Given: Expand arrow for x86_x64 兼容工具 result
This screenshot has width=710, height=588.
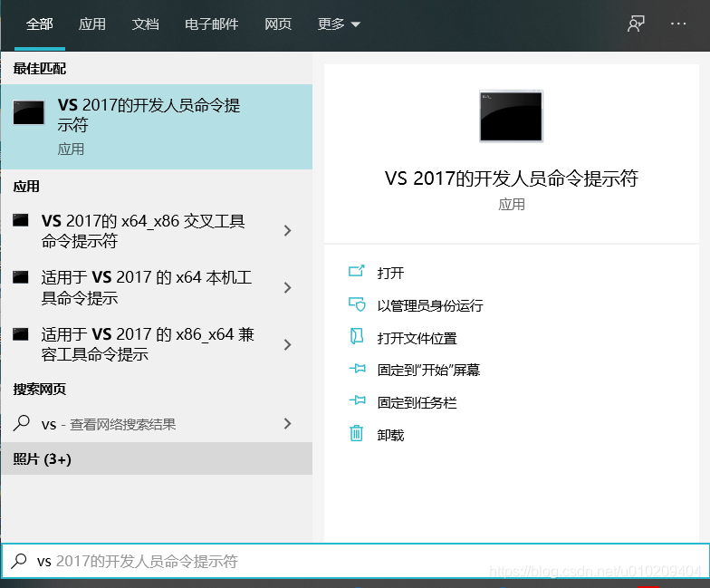Looking at the screenshot, I should tap(287, 344).
